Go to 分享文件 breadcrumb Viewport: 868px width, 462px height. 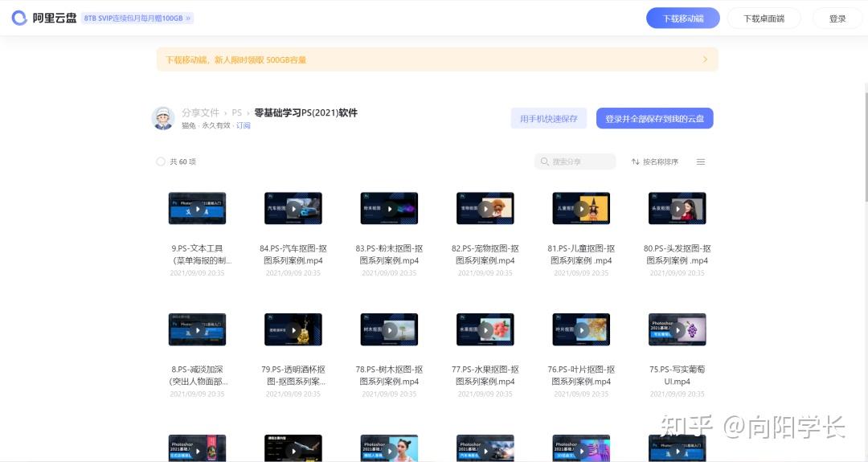coord(200,112)
